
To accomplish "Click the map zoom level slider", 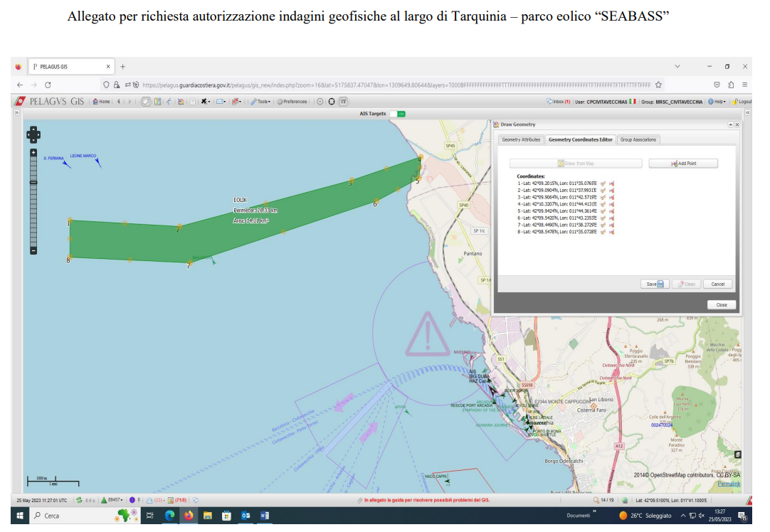I will point(33,201).
